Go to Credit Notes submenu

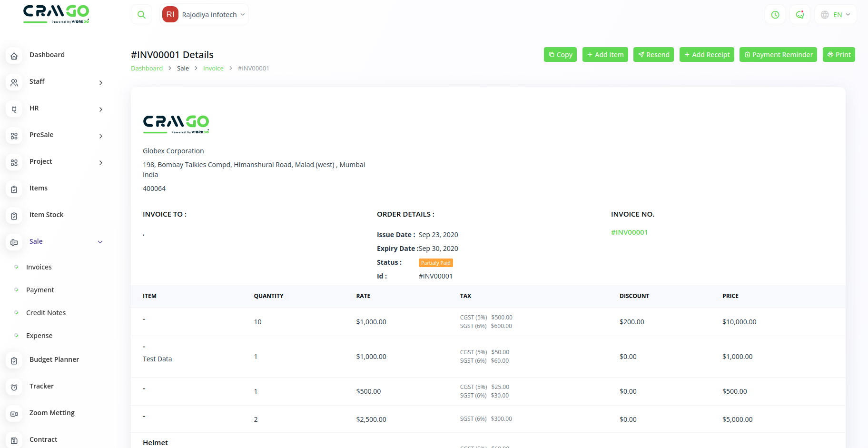coord(46,313)
